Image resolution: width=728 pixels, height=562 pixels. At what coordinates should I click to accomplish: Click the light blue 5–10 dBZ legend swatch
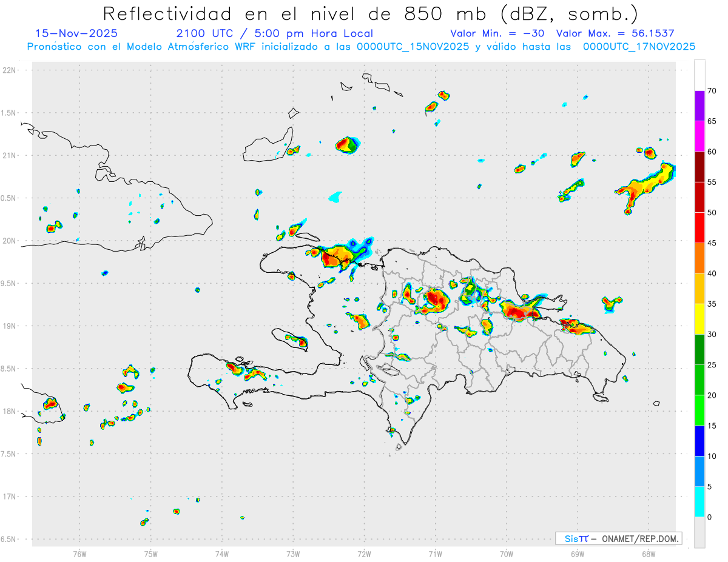pyautogui.click(x=699, y=472)
